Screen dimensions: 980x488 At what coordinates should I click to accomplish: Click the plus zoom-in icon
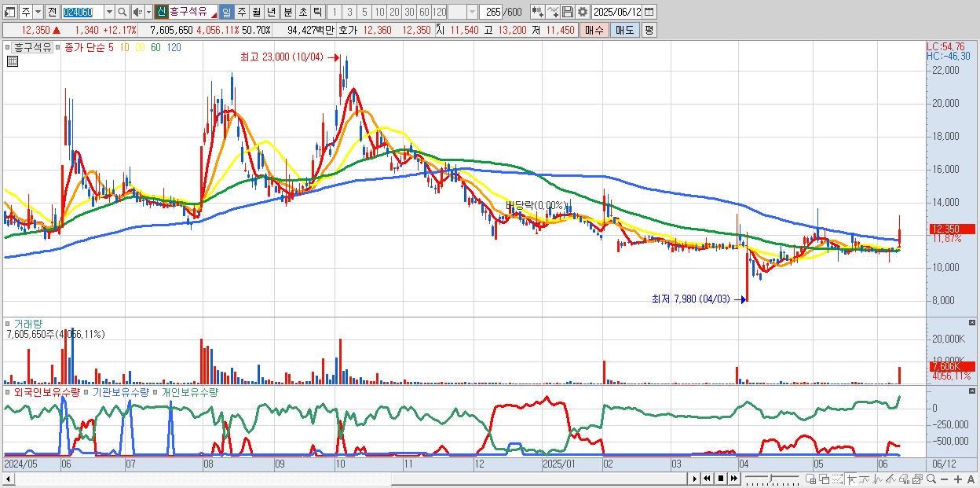point(957,479)
